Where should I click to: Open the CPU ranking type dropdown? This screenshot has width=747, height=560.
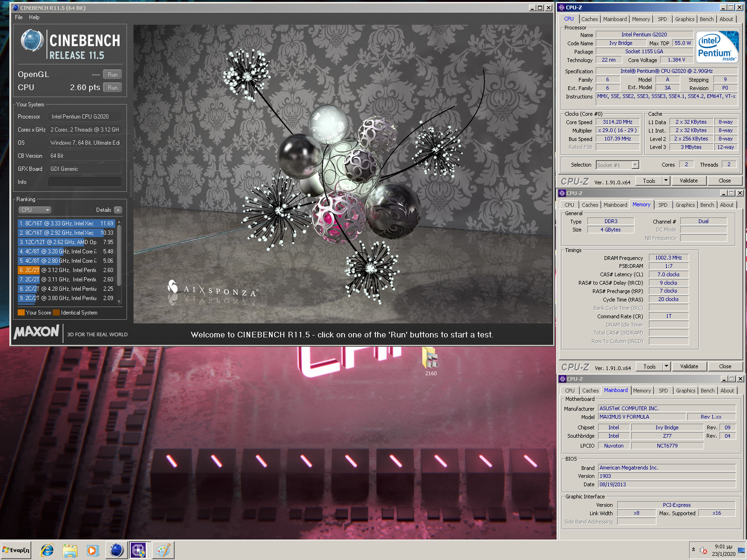tap(35, 210)
